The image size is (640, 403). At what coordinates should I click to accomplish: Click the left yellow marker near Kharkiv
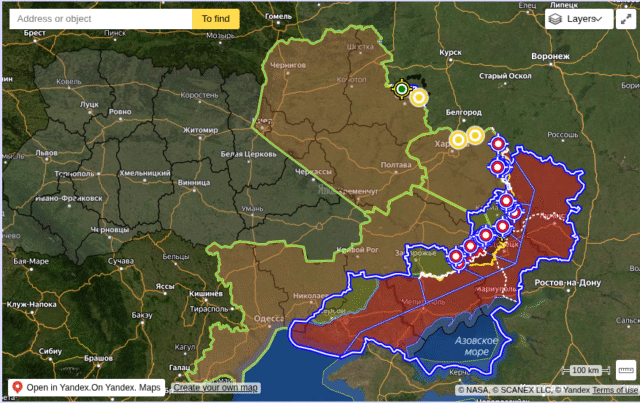[458, 140]
